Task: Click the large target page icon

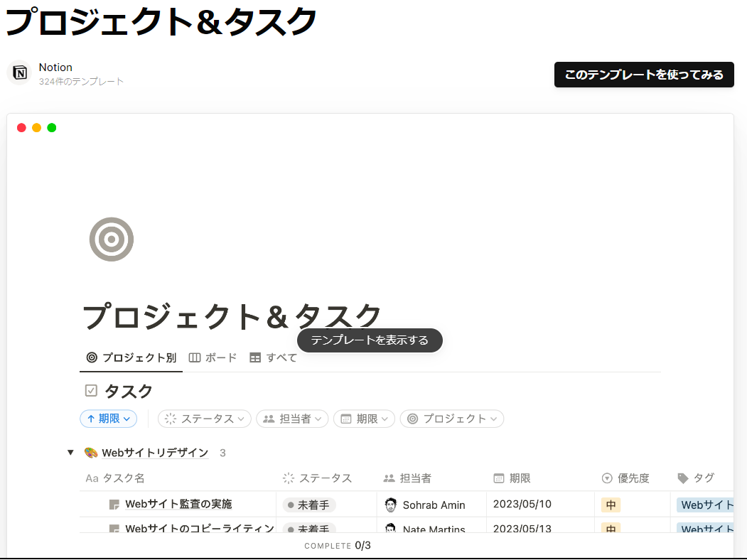Action: coord(112,239)
